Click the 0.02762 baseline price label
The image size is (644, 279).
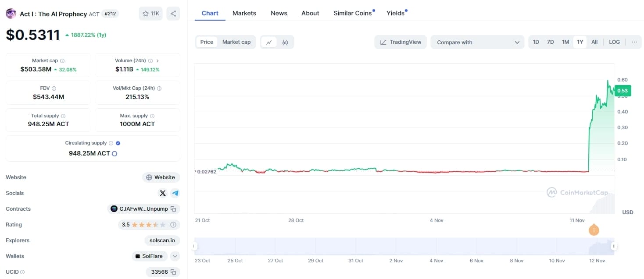[x=206, y=172]
